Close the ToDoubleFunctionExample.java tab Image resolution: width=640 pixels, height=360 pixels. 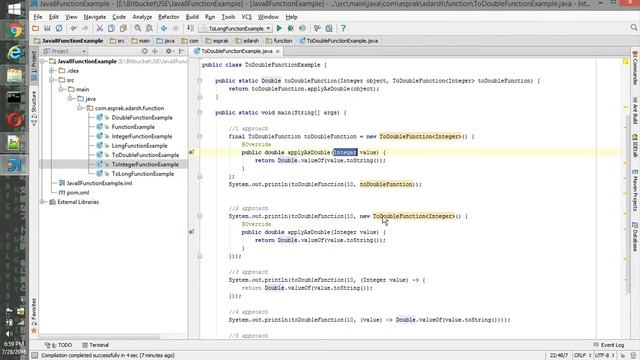pos(278,51)
